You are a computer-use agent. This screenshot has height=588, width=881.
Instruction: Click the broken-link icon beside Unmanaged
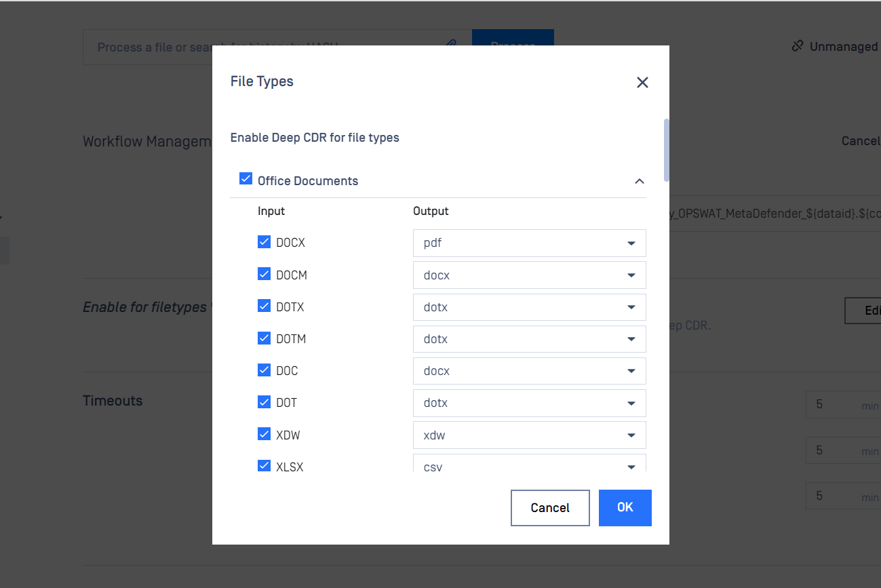pyautogui.click(x=796, y=45)
